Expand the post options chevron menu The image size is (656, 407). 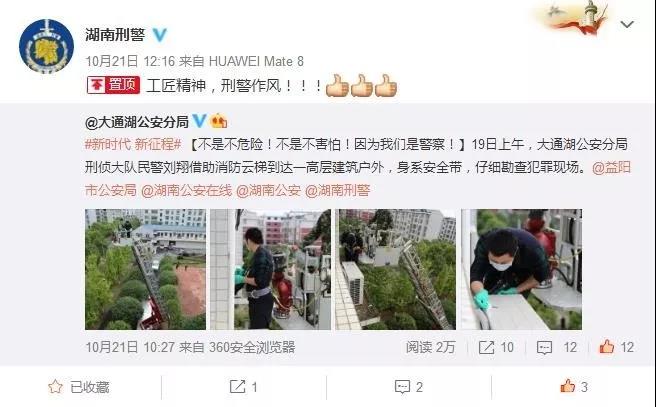(627, 24)
